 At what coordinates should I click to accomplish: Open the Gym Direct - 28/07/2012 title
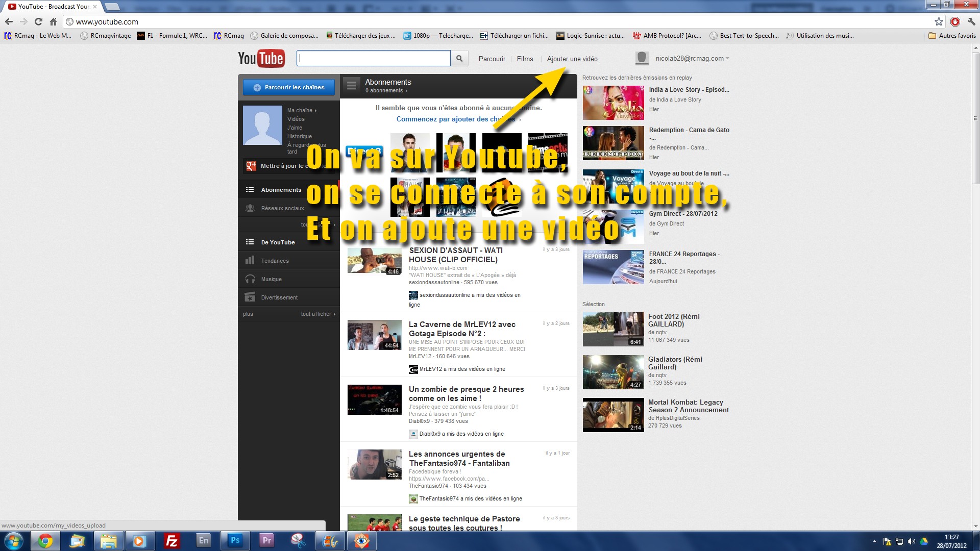[683, 213]
